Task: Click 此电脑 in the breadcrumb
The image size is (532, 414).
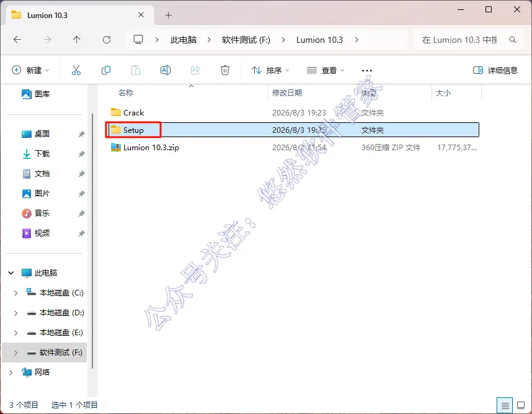Action: (184, 40)
